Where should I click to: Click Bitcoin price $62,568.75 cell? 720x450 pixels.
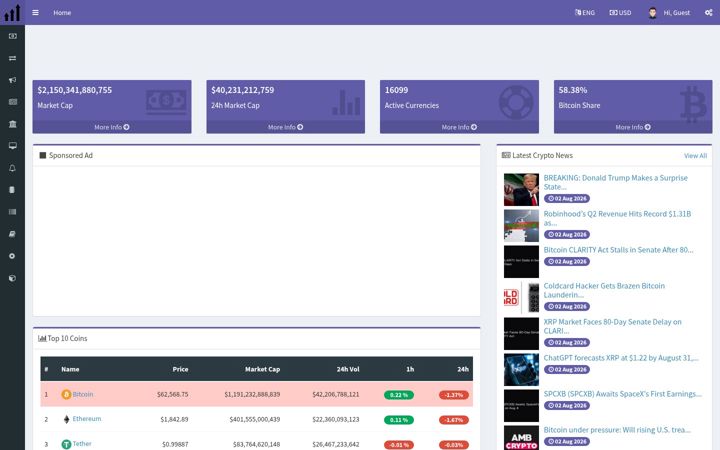pyautogui.click(x=173, y=394)
